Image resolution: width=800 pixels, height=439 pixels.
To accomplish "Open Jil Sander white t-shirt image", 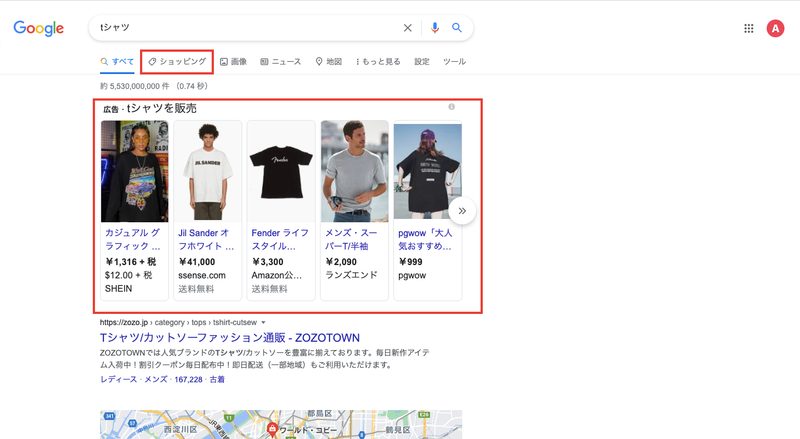I will [208, 172].
